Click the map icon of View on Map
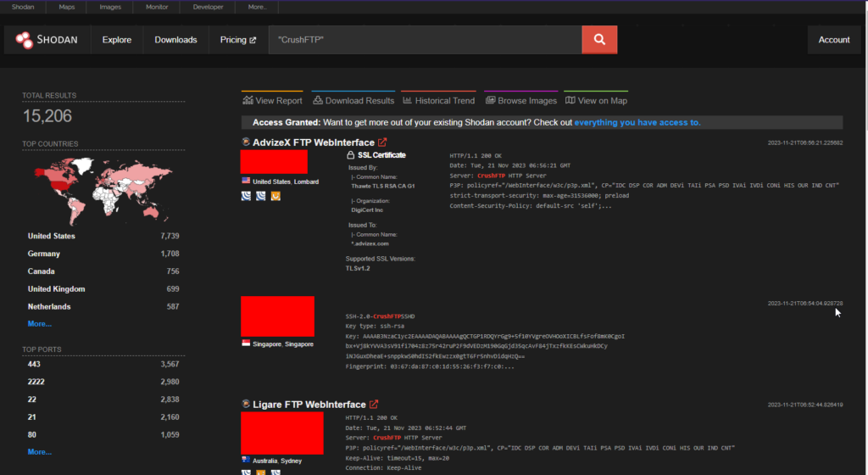 pyautogui.click(x=570, y=100)
